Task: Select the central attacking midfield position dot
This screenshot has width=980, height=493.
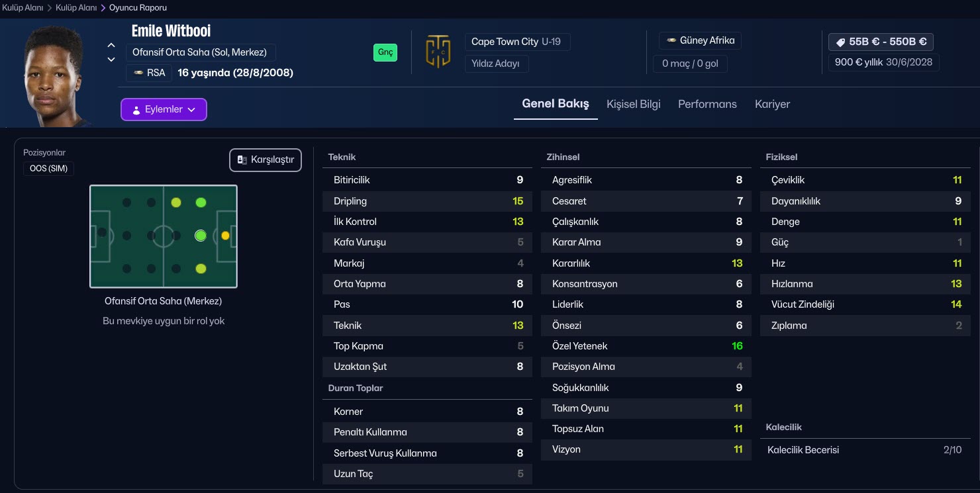Action: point(201,236)
